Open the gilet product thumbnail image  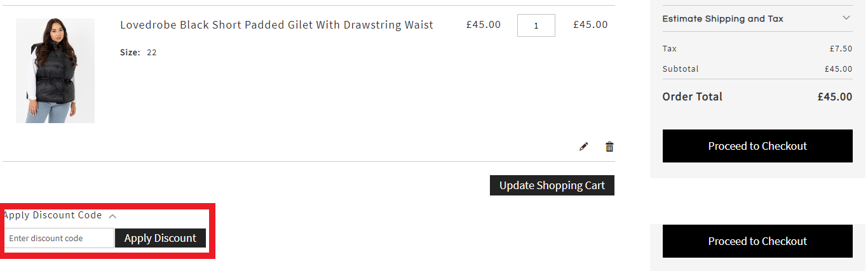point(55,70)
